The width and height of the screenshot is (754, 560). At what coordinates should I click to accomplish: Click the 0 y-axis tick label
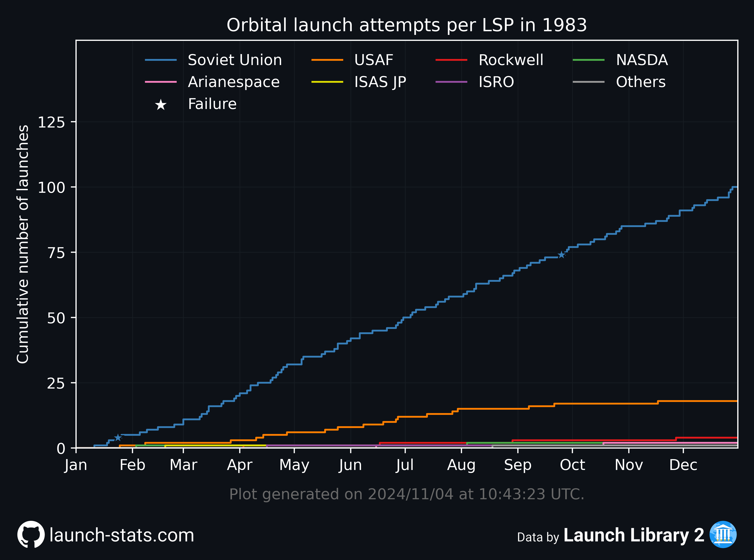pos(61,448)
